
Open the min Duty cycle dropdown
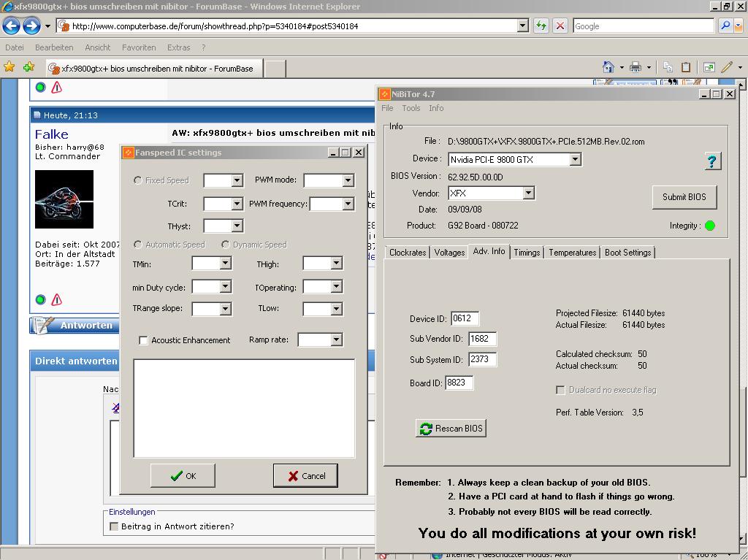226,287
